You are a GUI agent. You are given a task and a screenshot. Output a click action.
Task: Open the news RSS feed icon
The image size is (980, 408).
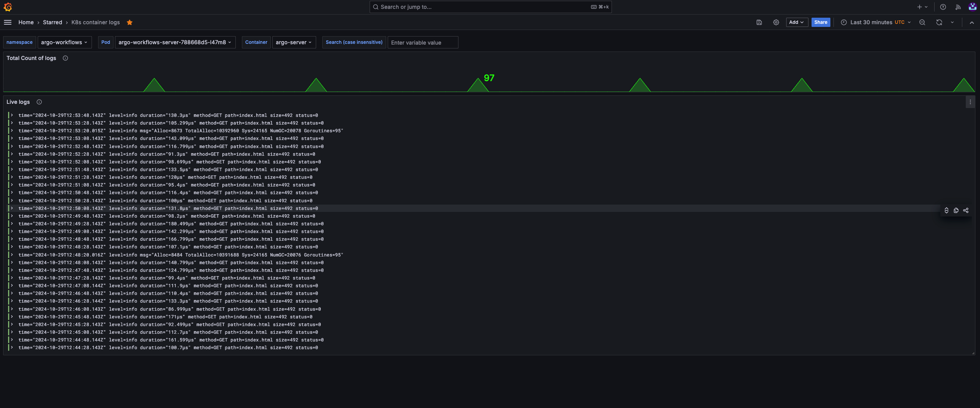[x=958, y=7]
